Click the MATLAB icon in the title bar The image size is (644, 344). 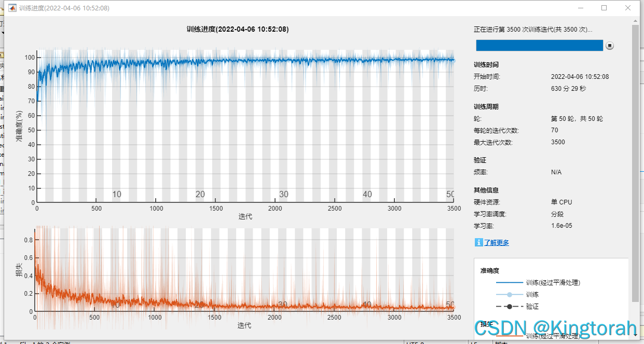[12, 8]
